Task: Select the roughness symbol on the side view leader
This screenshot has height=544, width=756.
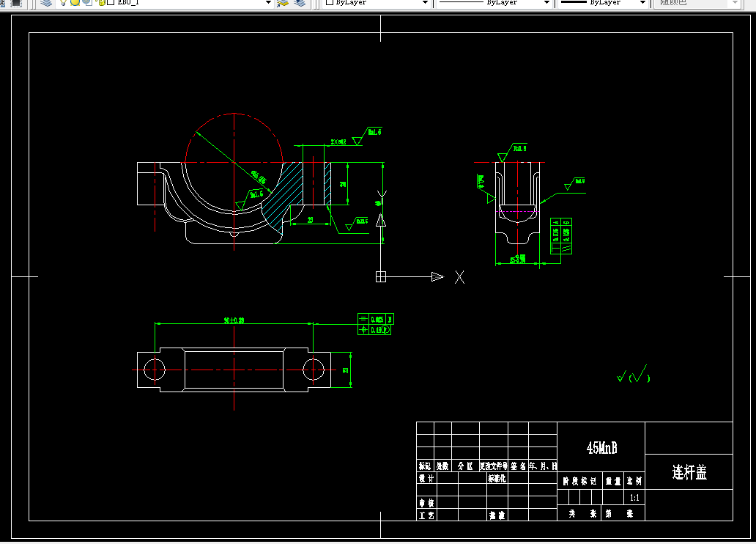Action: click(x=575, y=185)
